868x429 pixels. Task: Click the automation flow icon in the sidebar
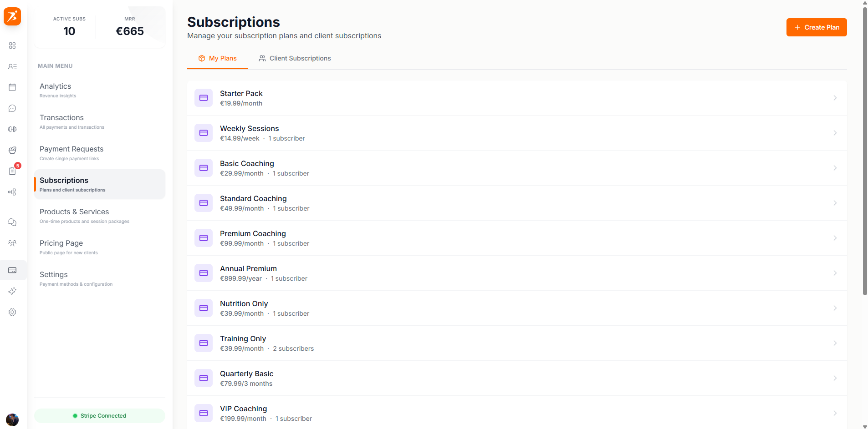coord(12,192)
